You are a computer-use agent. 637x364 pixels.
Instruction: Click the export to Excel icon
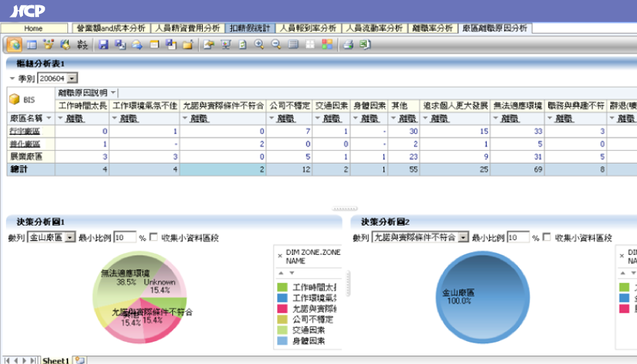(364, 44)
